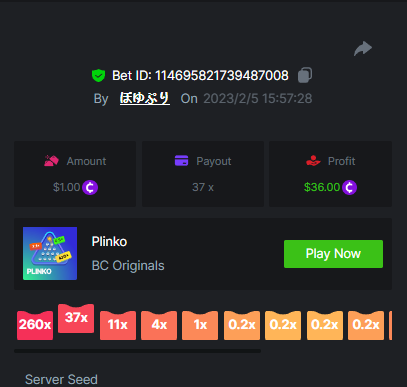The image size is (407, 387).
Task: Select the 260x multiplier tile
Action: click(x=35, y=325)
